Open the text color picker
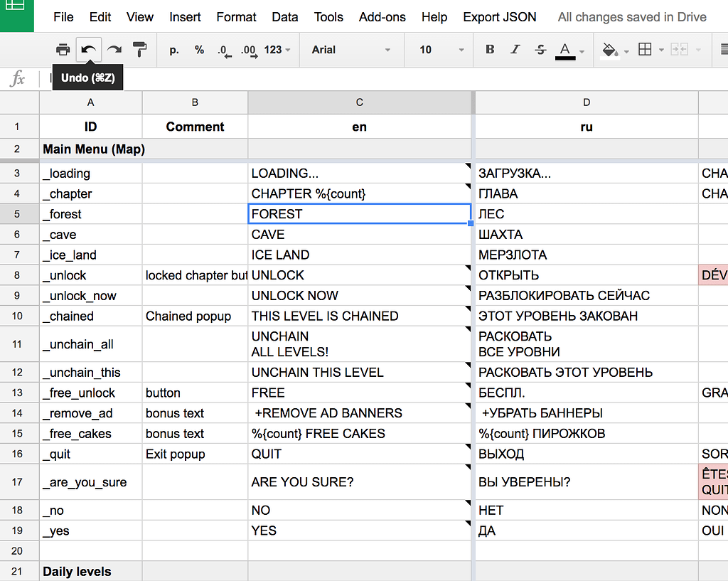The height and width of the screenshot is (581, 728). tap(566, 50)
